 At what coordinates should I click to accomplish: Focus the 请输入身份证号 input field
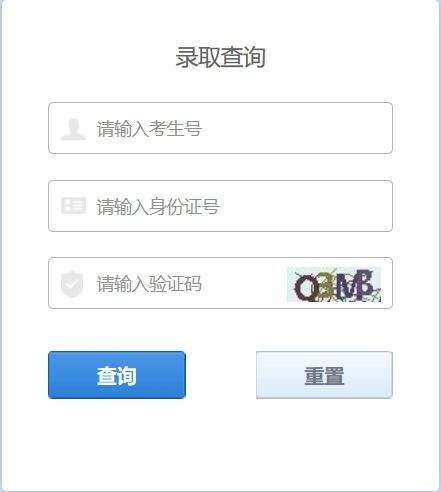pos(220,206)
